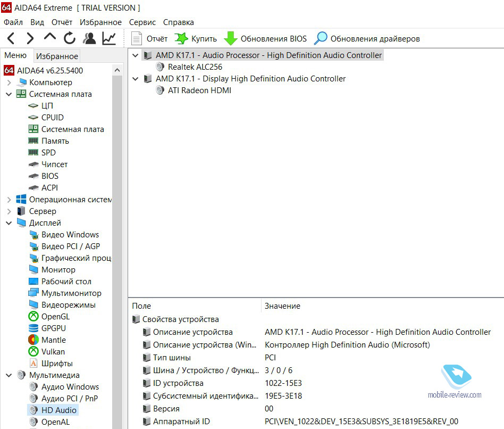This screenshot has width=504, height=429.
Task: Open the Сервис menu
Action: point(142,22)
